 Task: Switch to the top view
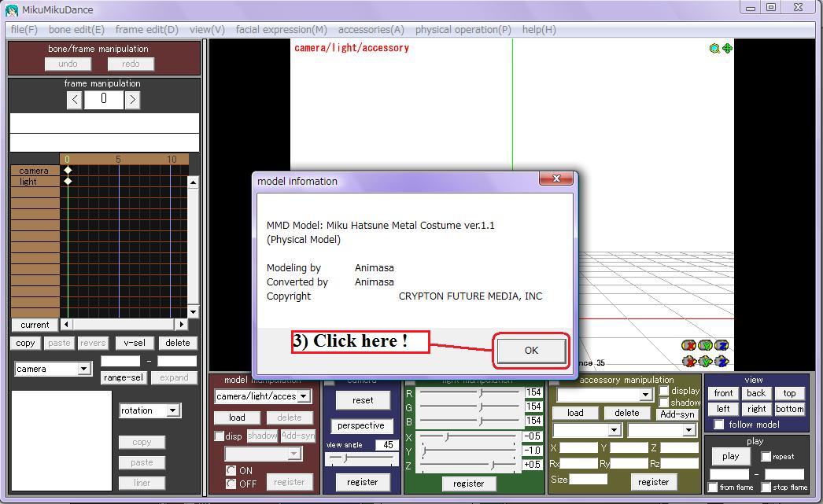tap(789, 393)
